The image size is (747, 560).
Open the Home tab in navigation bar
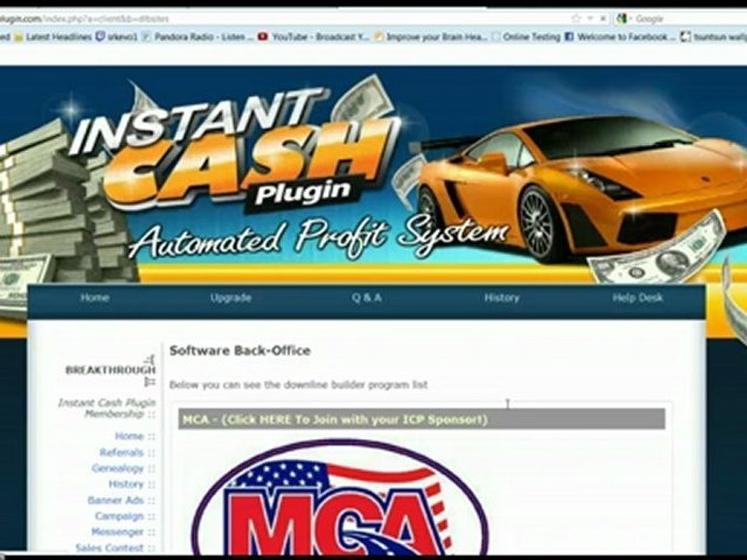(95, 298)
